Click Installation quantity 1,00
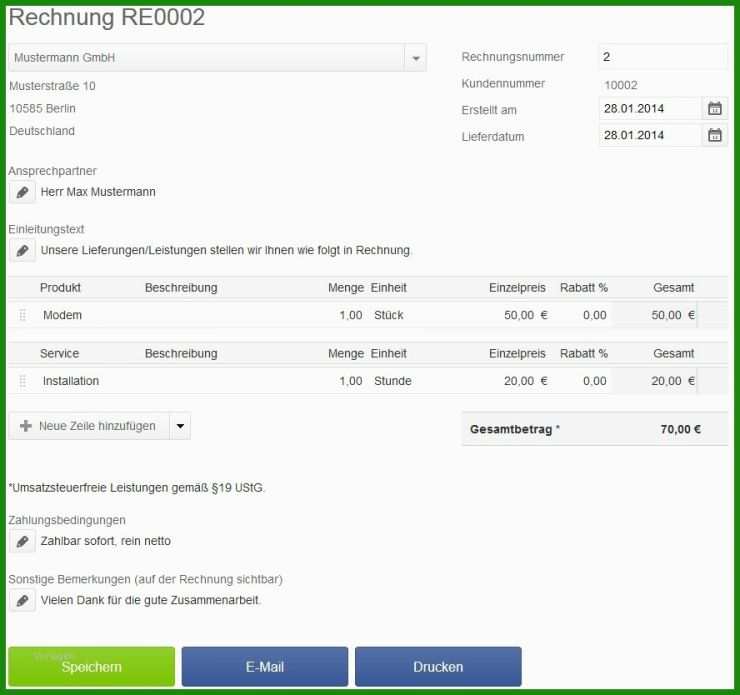Screen dimensions: 740x695 351,381
